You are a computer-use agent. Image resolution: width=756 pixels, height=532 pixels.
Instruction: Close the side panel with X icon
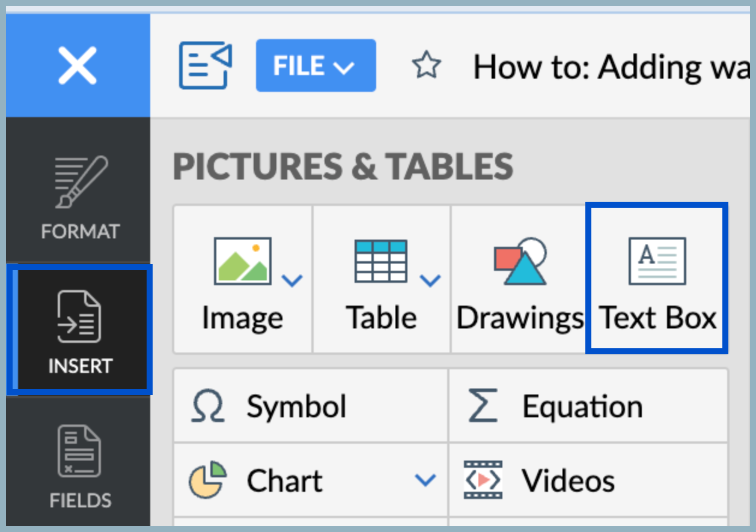pyautogui.click(x=78, y=65)
